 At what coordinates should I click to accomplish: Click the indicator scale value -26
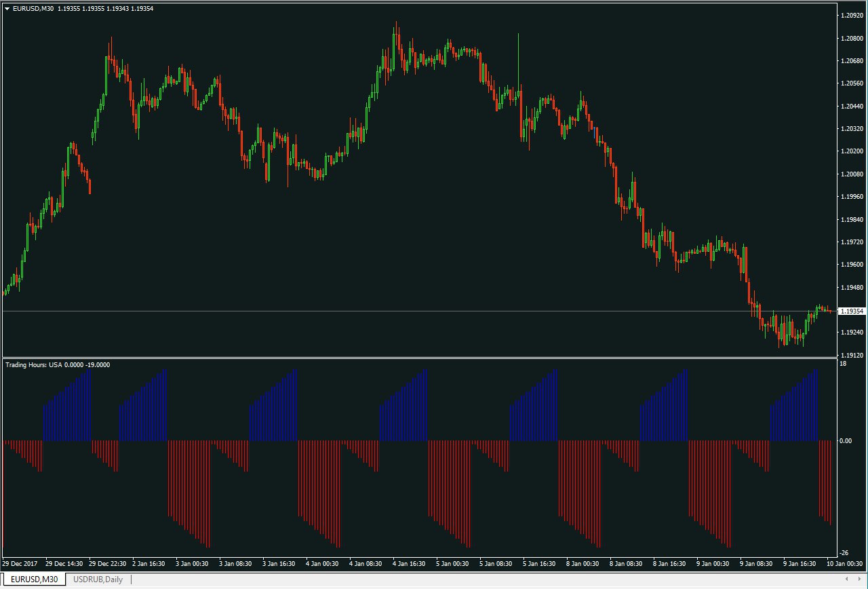pos(845,553)
